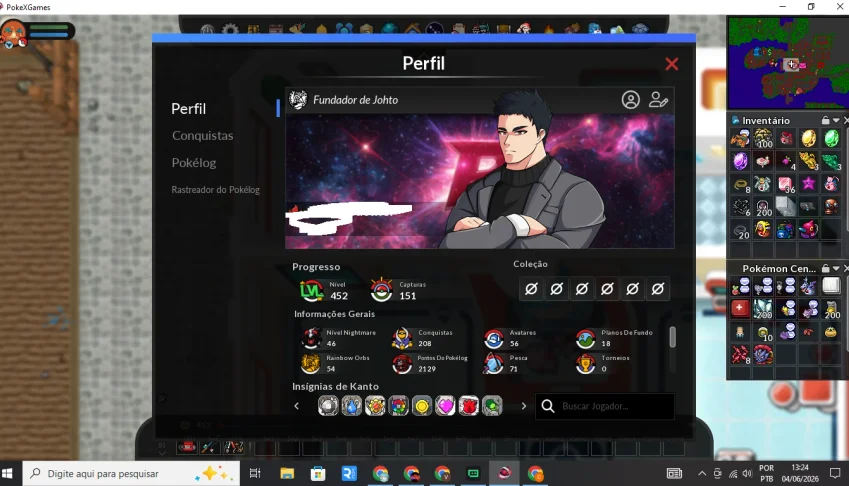Click the Fundador de Johto title
The height and width of the screenshot is (486, 849).
coord(355,100)
